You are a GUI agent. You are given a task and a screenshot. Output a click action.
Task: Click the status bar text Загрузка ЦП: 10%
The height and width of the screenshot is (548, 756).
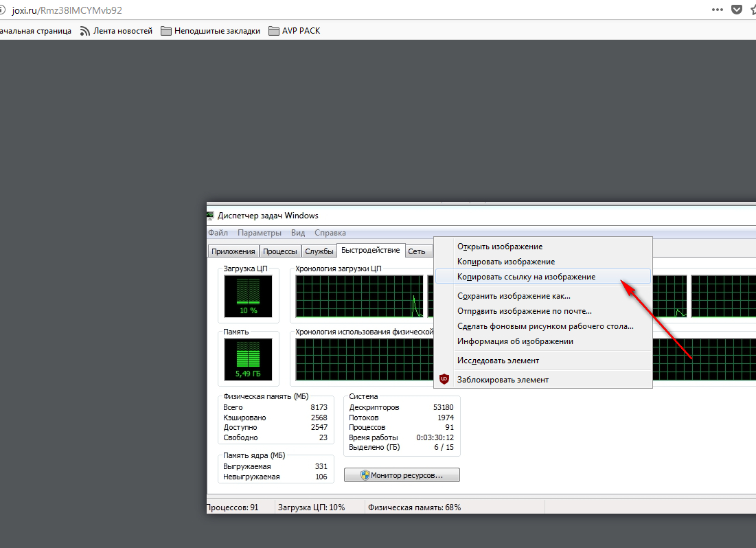[x=312, y=507]
